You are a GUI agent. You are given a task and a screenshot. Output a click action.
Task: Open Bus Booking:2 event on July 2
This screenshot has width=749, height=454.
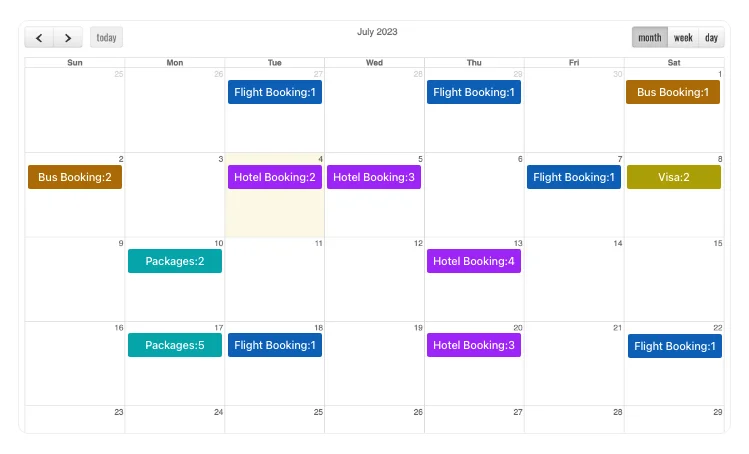pos(75,177)
